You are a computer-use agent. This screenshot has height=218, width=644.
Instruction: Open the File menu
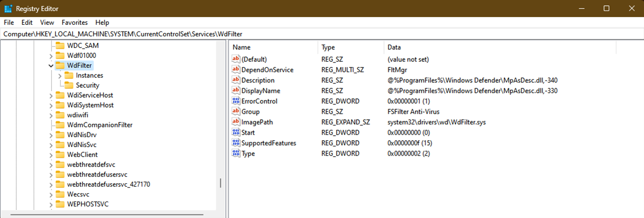[9, 23]
